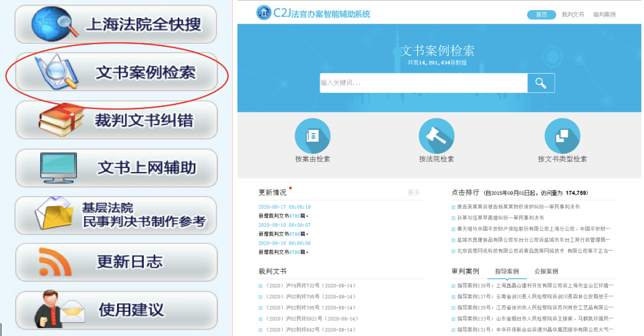Open 指导案例139号 entry

point(535,285)
